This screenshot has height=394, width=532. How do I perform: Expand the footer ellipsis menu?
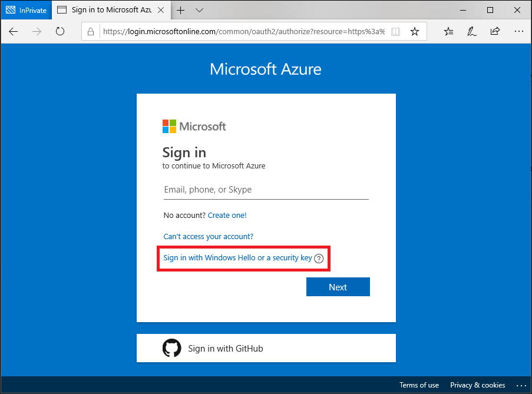point(521,385)
